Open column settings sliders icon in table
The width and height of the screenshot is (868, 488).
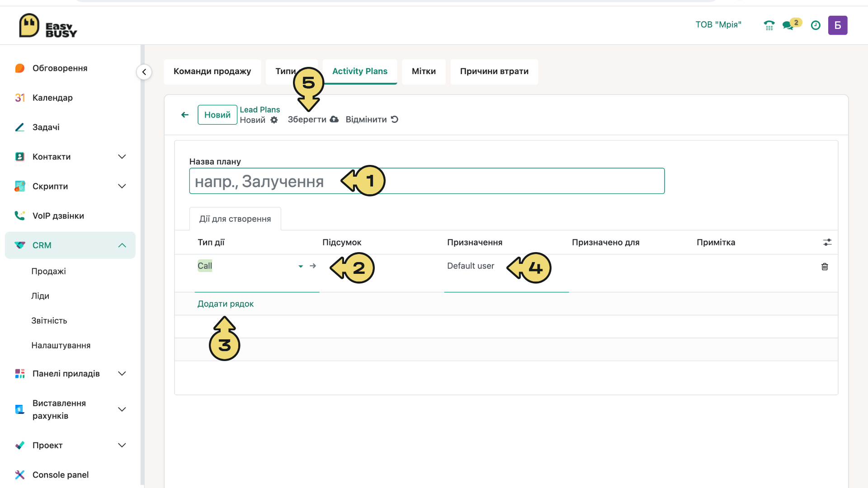click(x=827, y=242)
